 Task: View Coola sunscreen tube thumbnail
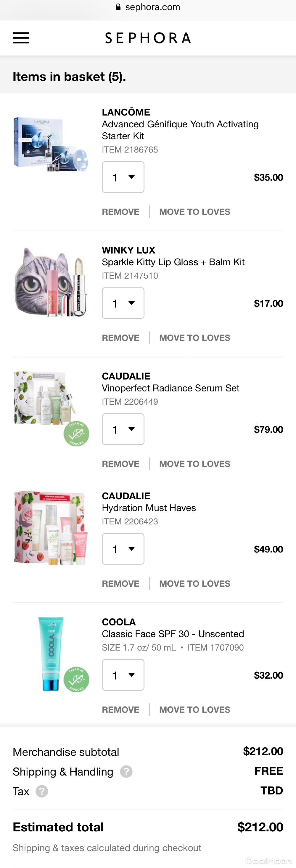click(51, 654)
